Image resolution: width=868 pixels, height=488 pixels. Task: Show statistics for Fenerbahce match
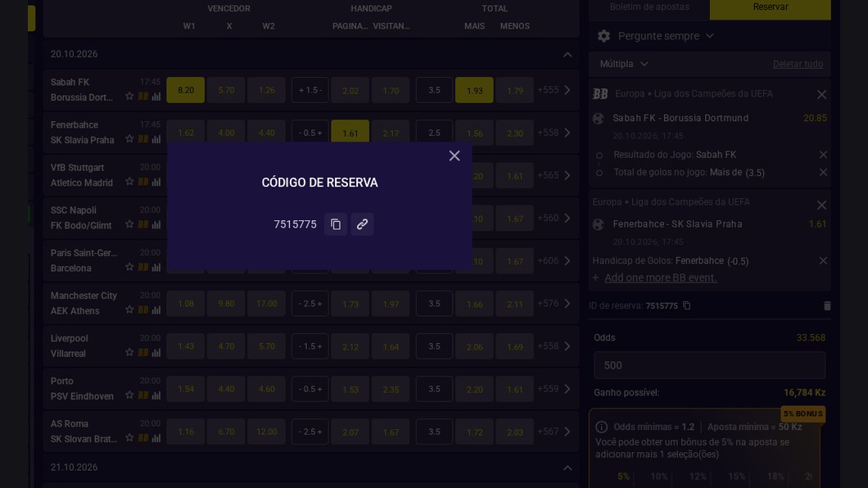tap(156, 139)
